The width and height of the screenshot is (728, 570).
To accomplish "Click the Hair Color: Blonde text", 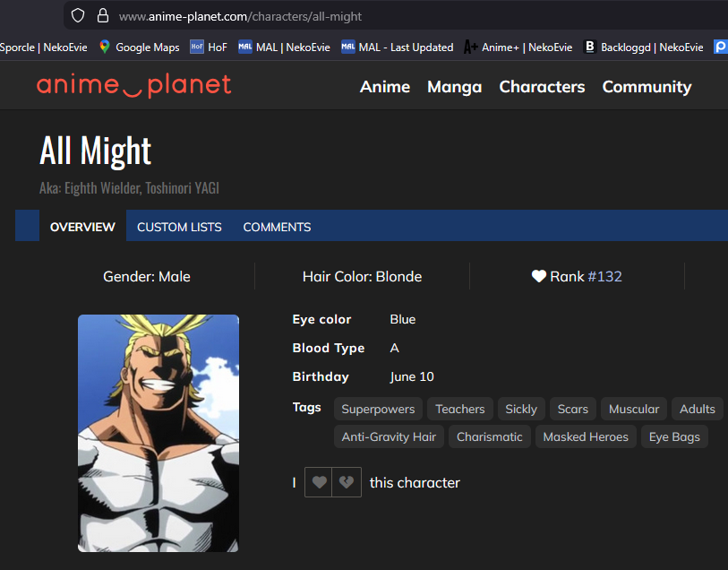I will (x=362, y=276).
